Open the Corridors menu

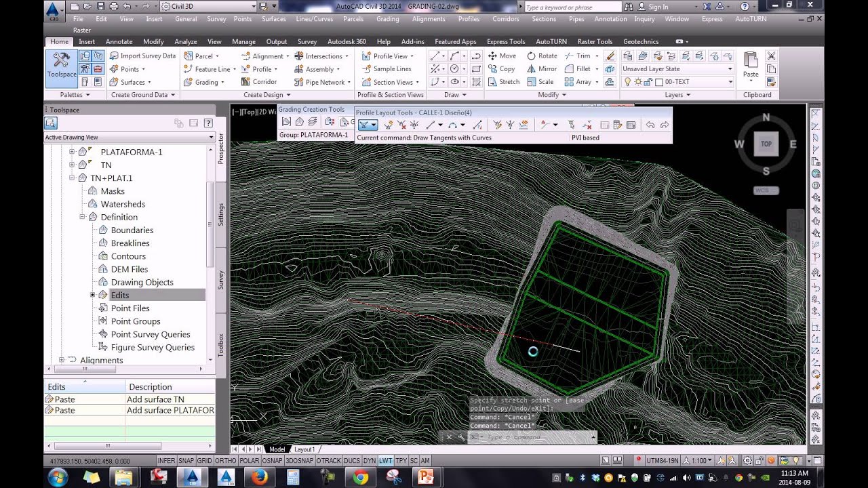click(506, 19)
